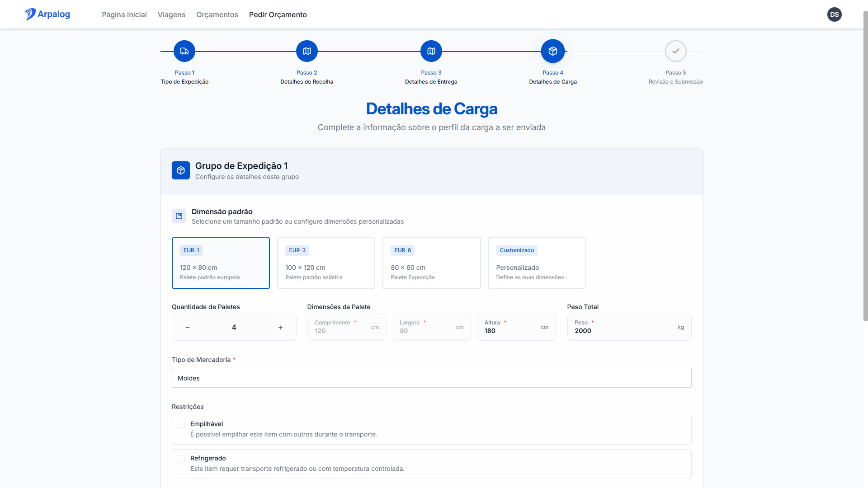Click the Arpalog logo icon
Screen dimensions: 868x488
(30, 14)
